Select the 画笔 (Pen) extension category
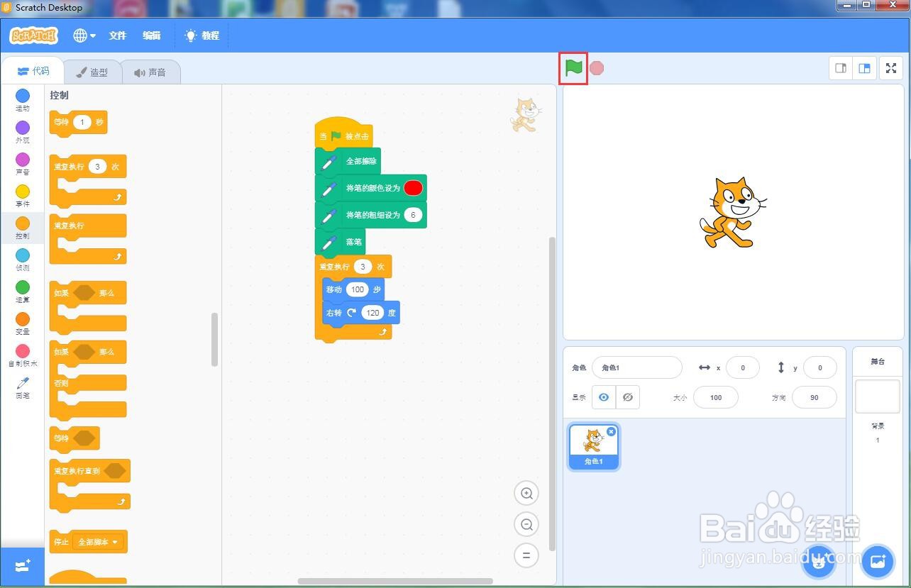911x588 pixels. [x=22, y=387]
